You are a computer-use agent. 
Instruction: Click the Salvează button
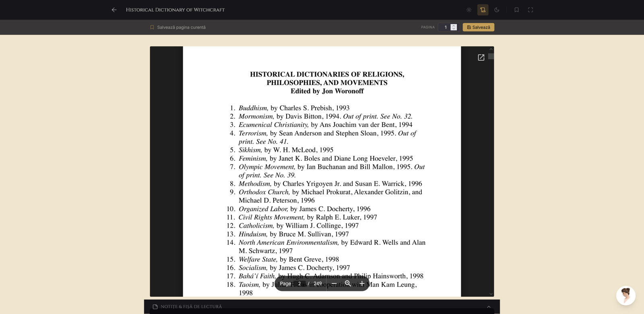(479, 27)
